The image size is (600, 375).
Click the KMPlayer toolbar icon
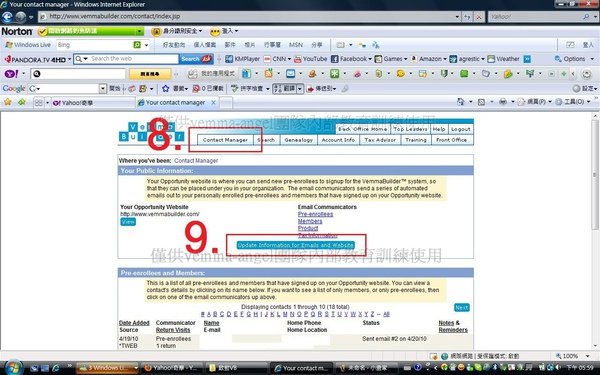pyautogui.click(x=243, y=59)
